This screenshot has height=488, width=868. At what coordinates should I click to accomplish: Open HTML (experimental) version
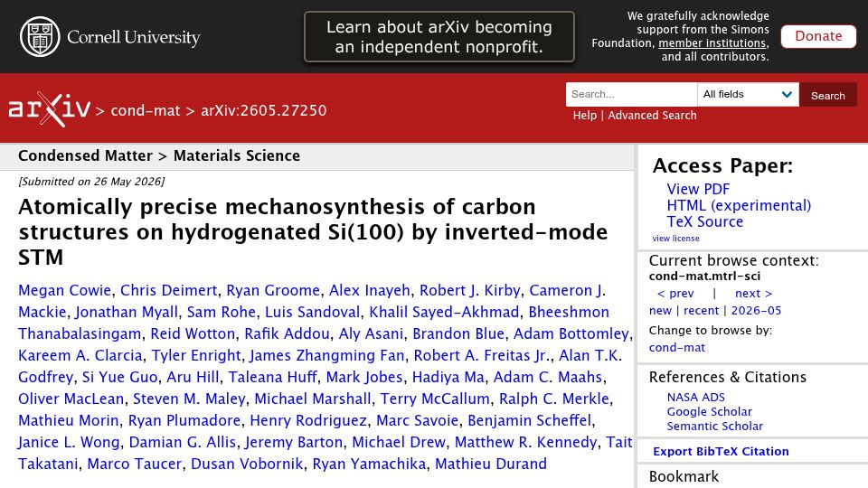coord(739,205)
